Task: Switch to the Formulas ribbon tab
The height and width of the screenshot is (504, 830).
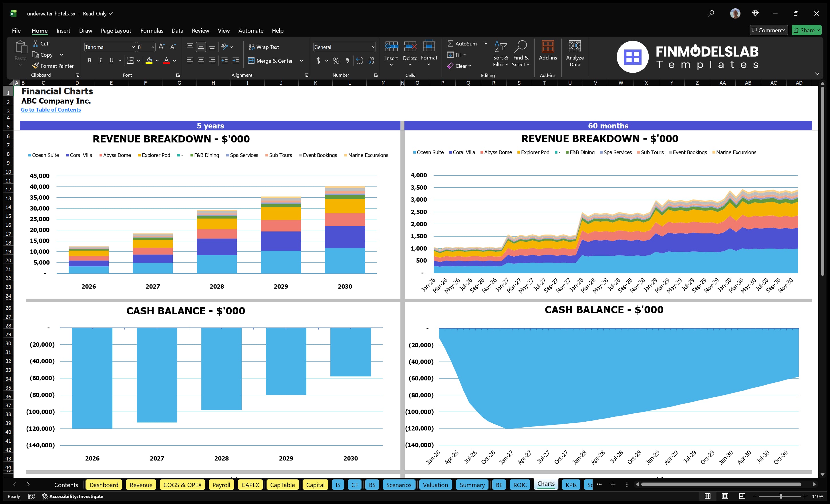Action: [152, 30]
